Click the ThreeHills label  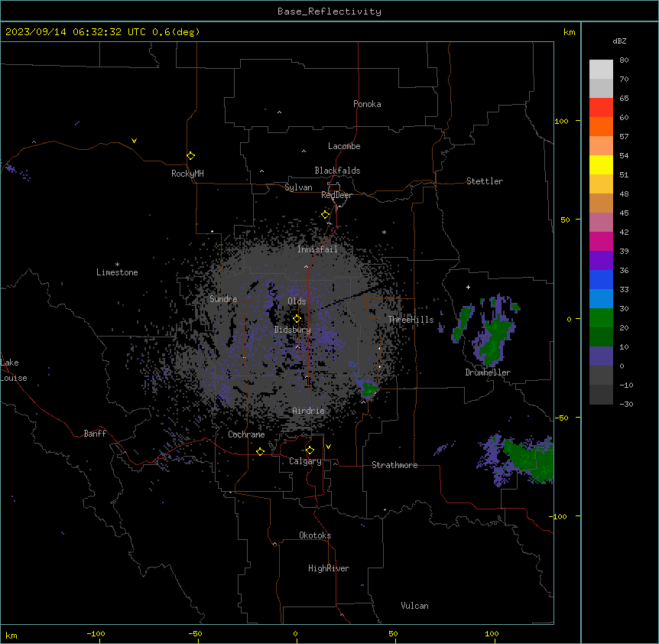411,320
